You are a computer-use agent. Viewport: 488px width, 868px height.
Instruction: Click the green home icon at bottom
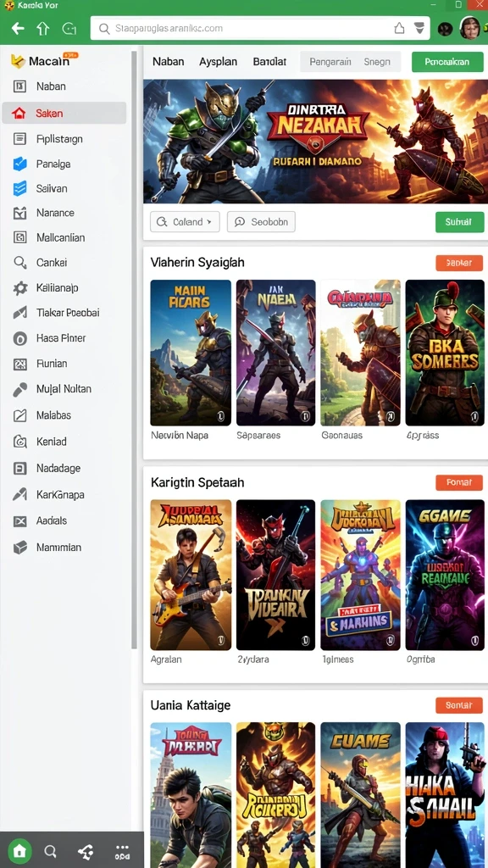point(20,851)
